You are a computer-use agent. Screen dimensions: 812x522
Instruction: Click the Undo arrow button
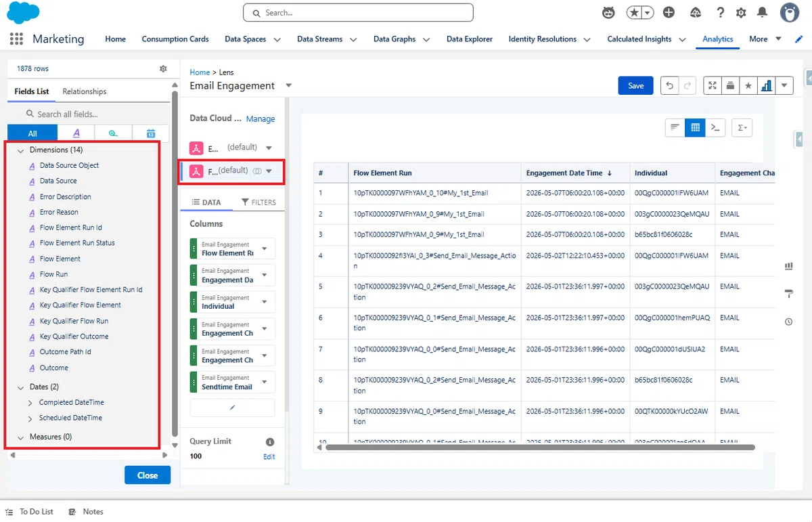669,85
